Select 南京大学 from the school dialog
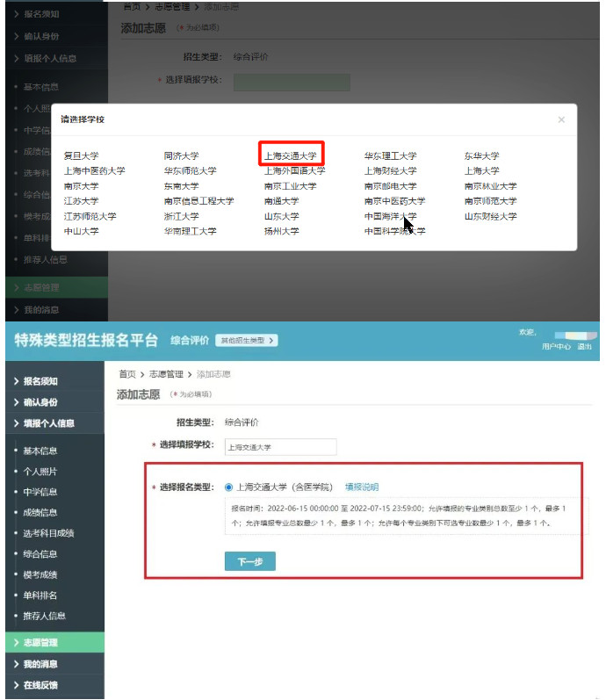 coord(81,185)
